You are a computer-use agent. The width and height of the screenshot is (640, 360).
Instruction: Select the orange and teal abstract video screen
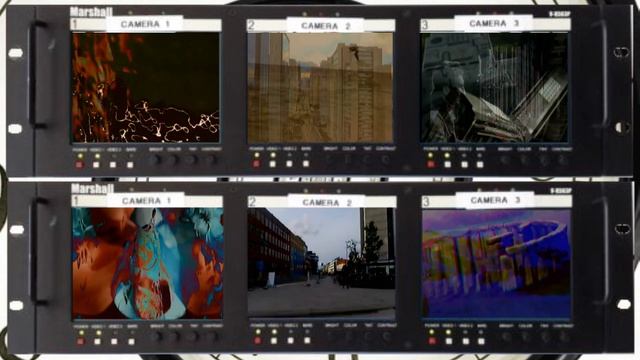pos(147,263)
